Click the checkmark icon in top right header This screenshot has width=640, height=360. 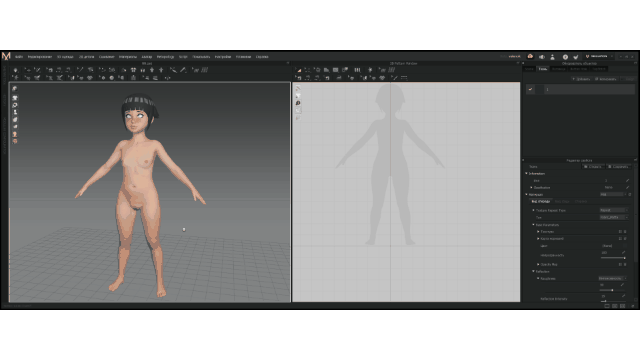576,57
